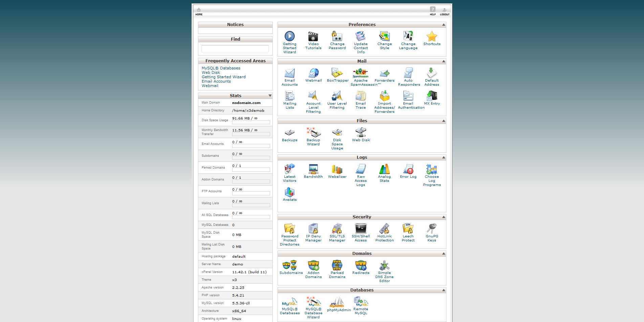Open the Web Disk icon in Files
The height and width of the screenshot is (322, 644).
pyautogui.click(x=361, y=132)
